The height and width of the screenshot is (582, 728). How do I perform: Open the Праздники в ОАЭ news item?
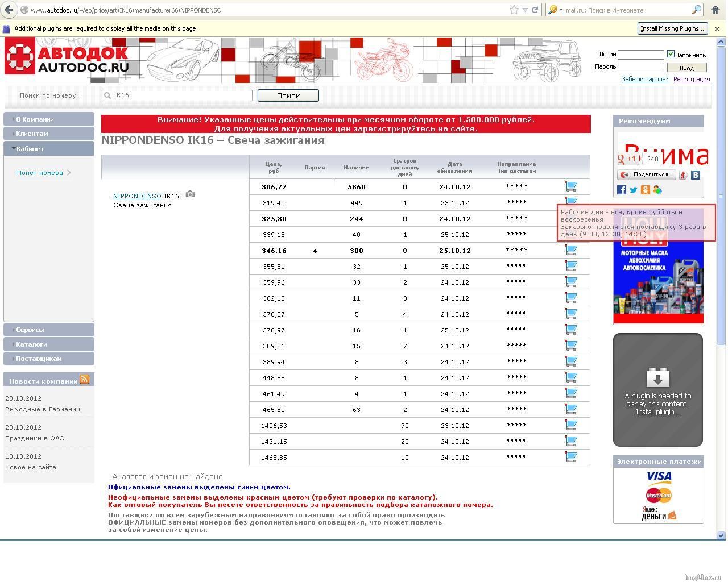(35, 438)
